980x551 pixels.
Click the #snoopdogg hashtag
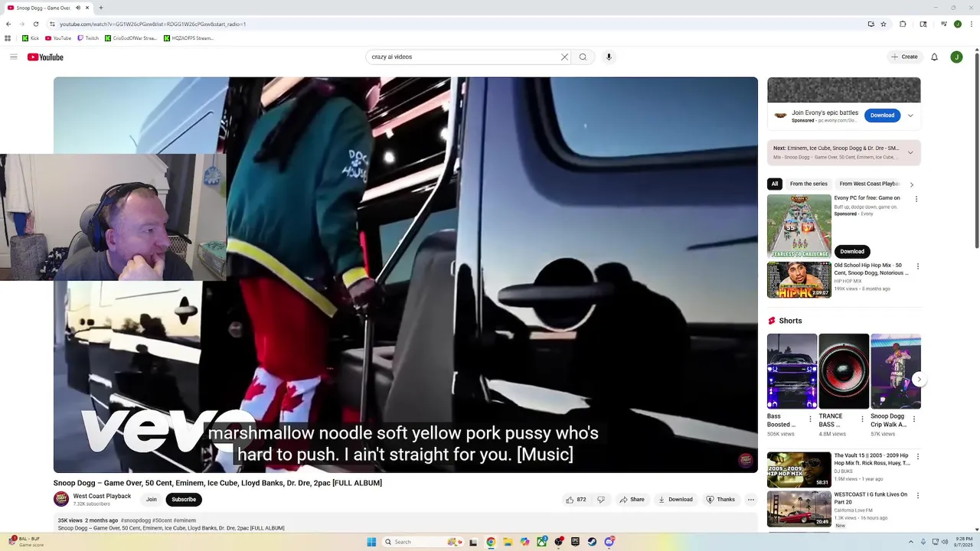pos(136,520)
